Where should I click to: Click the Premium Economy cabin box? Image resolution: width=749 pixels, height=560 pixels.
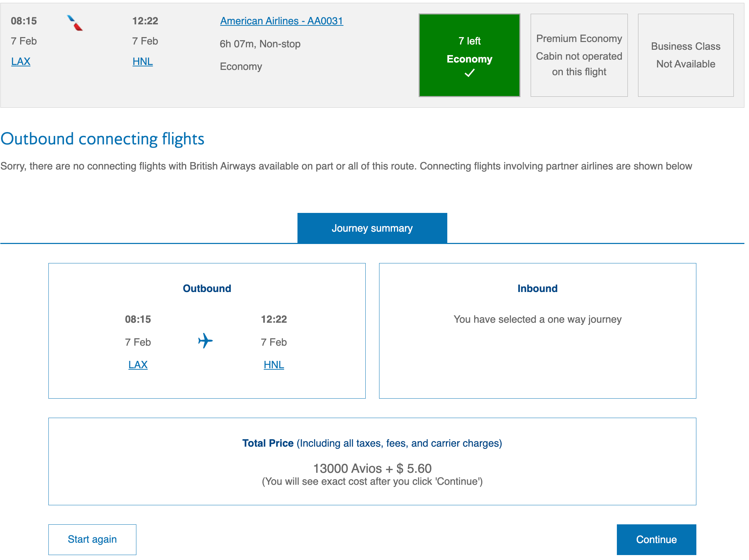(579, 55)
